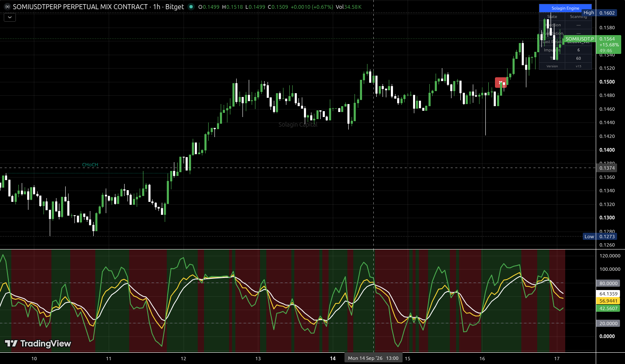Screen dimensions: 625x364
Task: Click the white 64.1359 indicator value label
Action: (608, 294)
